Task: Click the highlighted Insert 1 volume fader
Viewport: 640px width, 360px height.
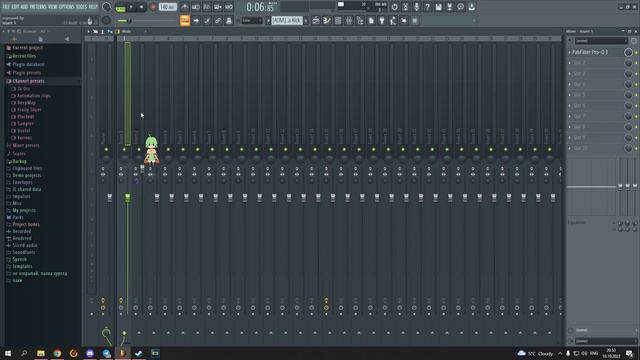Action: 127,198
